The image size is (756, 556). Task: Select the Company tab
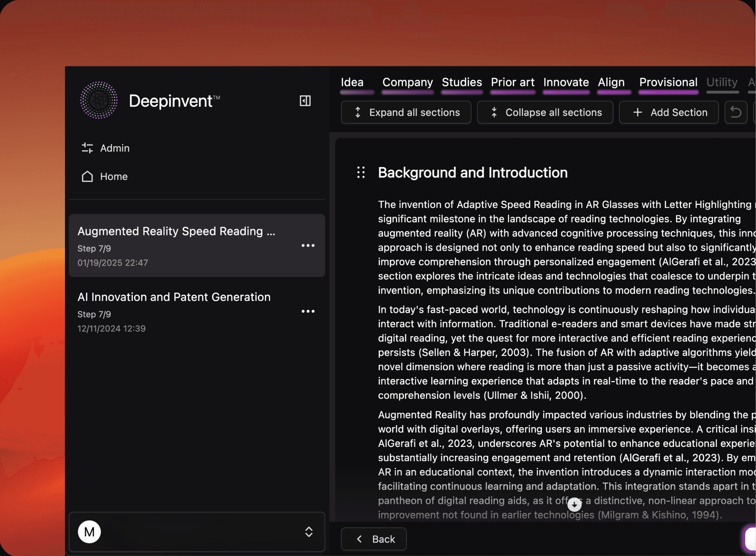tap(407, 83)
